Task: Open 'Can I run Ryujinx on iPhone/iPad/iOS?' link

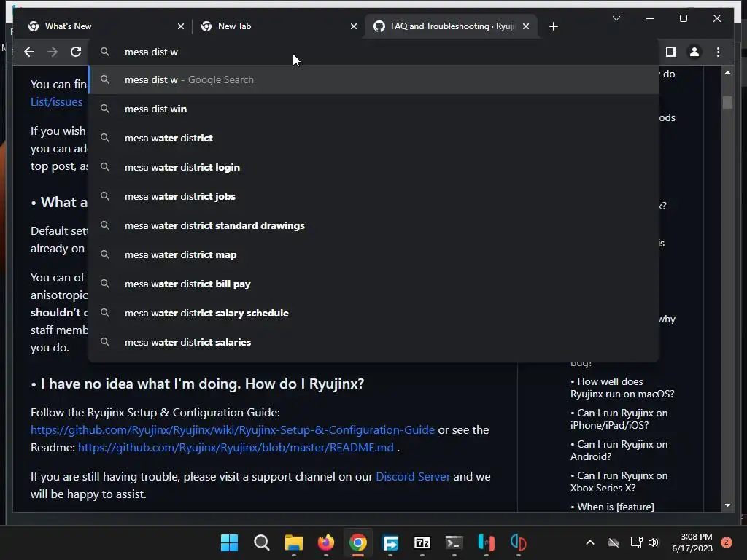Action: pos(619,419)
